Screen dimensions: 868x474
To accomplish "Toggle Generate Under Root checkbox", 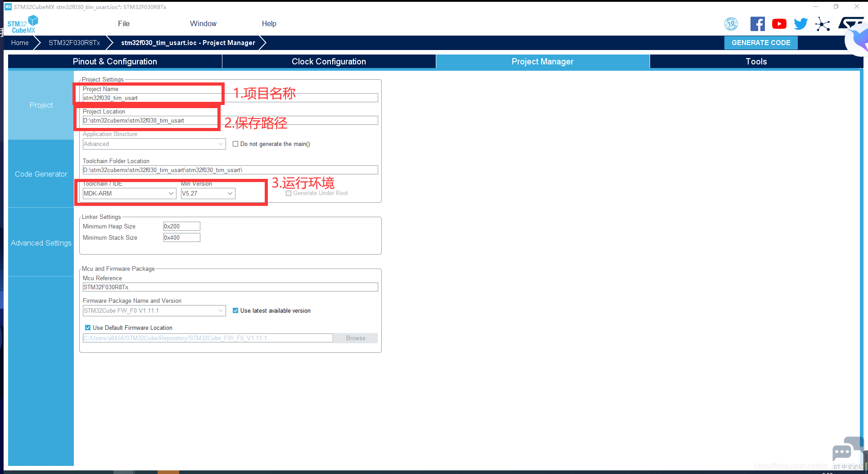I will tap(289, 193).
